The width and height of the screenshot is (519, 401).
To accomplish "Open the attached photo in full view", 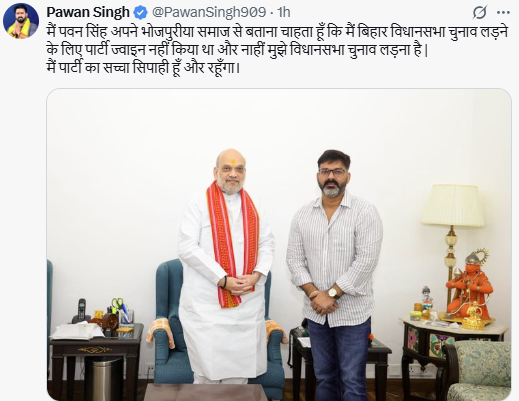I will coord(279,245).
